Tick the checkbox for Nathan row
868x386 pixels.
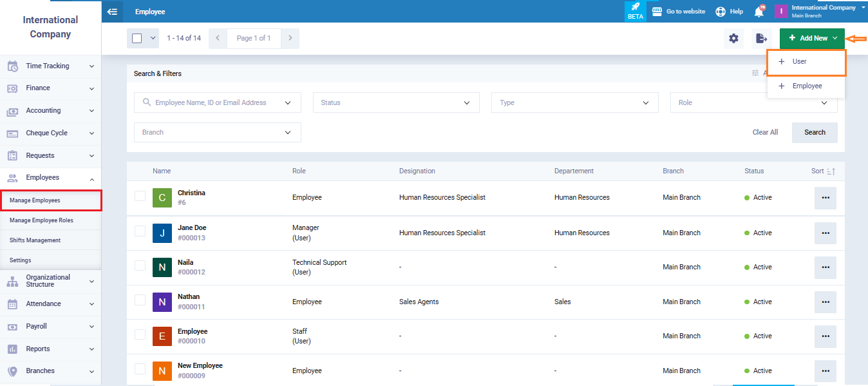(x=140, y=300)
